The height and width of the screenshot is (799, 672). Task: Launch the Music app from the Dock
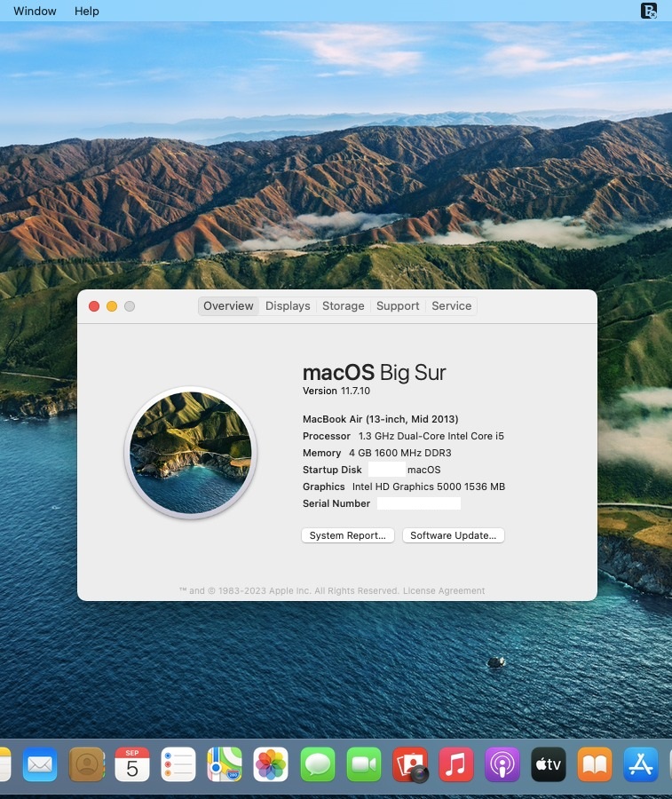point(456,764)
